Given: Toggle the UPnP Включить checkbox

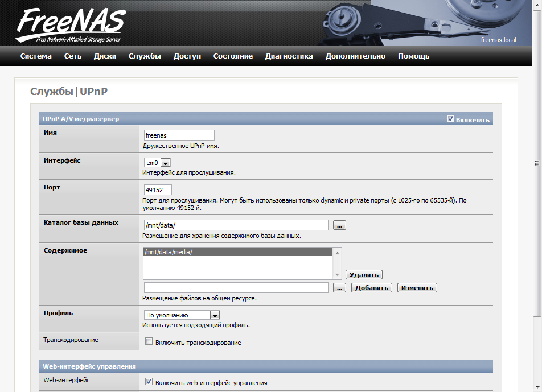Looking at the screenshot, I should point(450,119).
